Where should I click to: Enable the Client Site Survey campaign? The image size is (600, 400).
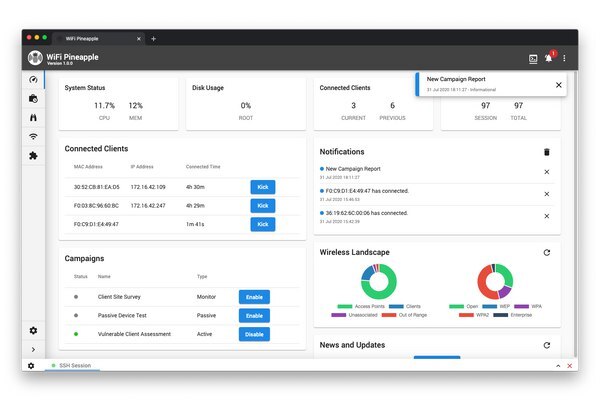click(254, 297)
